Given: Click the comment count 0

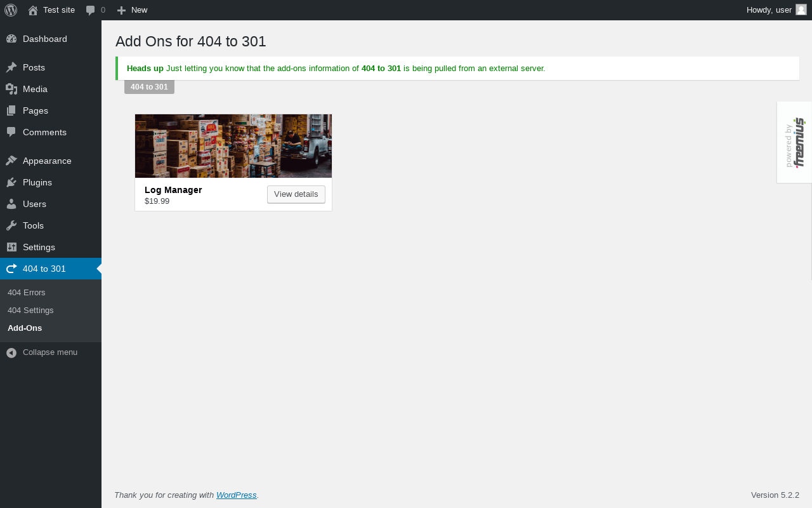Looking at the screenshot, I should click(x=103, y=10).
